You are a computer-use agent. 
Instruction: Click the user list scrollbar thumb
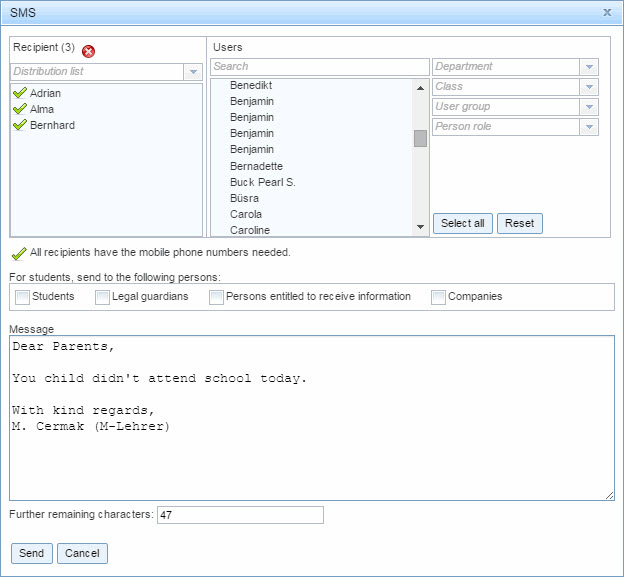point(420,138)
